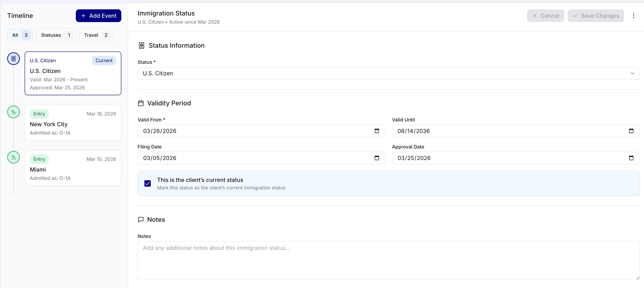Open the Valid Until date picker calendar icon
Screen dimensions: 644x288
pyautogui.click(x=631, y=131)
